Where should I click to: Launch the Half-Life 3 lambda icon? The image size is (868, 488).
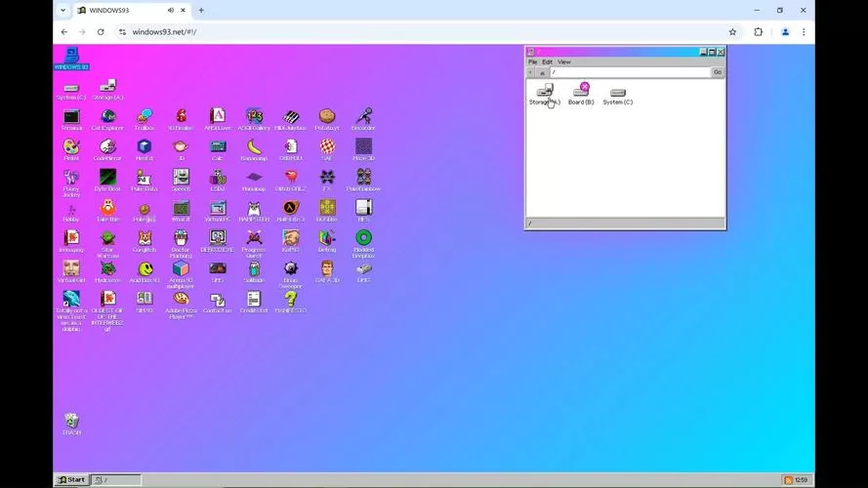coord(291,211)
